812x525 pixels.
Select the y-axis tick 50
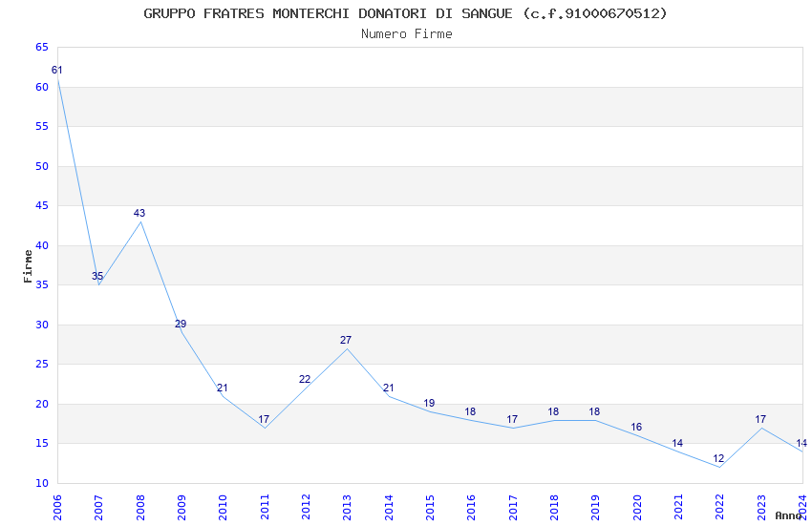pyautogui.click(x=42, y=166)
